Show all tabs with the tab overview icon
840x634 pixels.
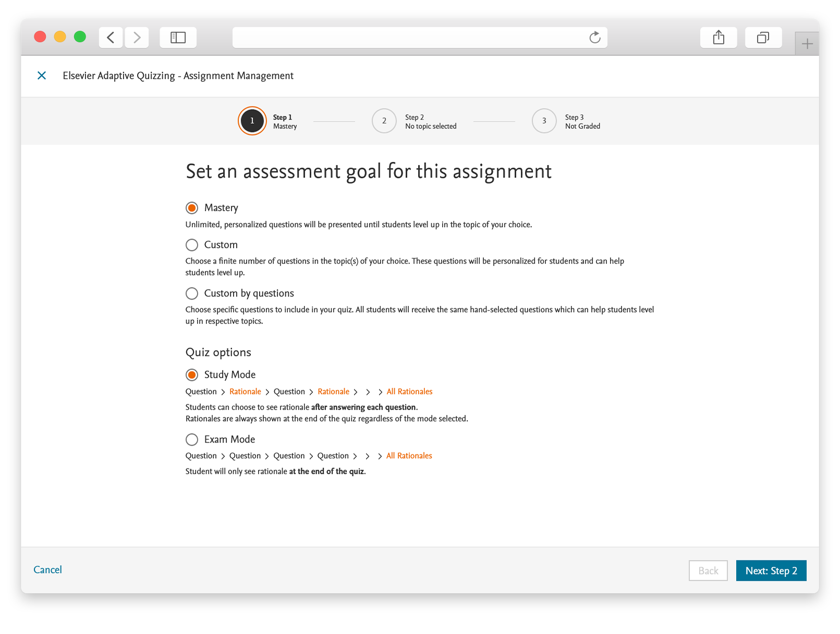763,38
